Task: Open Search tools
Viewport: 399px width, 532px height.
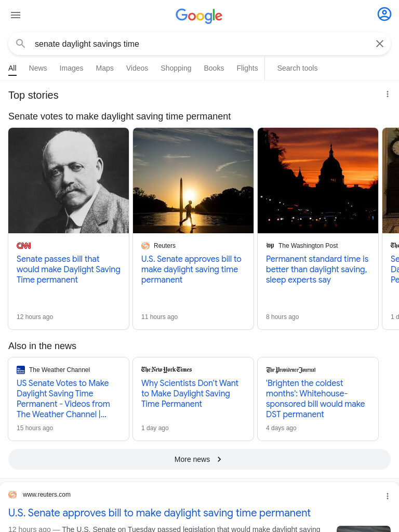Action: (x=297, y=68)
